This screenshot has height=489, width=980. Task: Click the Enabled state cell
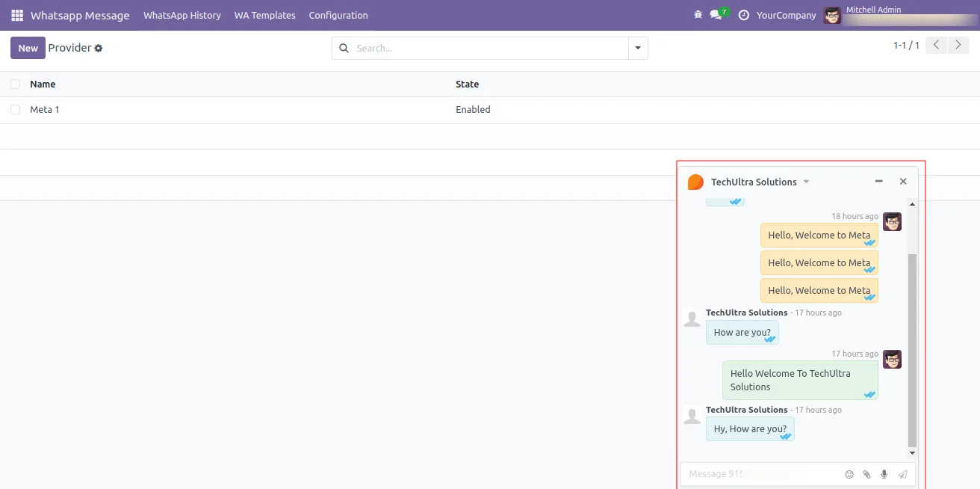coord(473,110)
